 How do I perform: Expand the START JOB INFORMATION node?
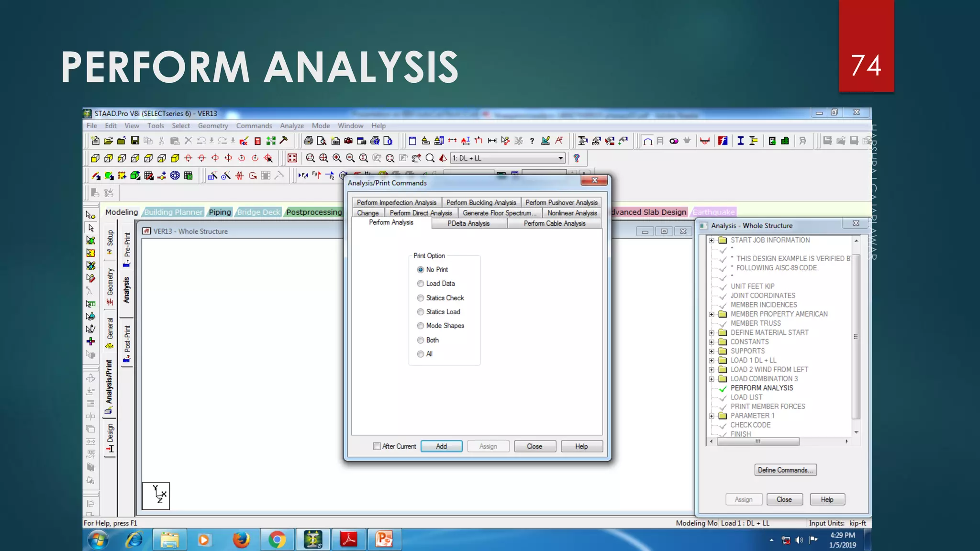pyautogui.click(x=712, y=240)
